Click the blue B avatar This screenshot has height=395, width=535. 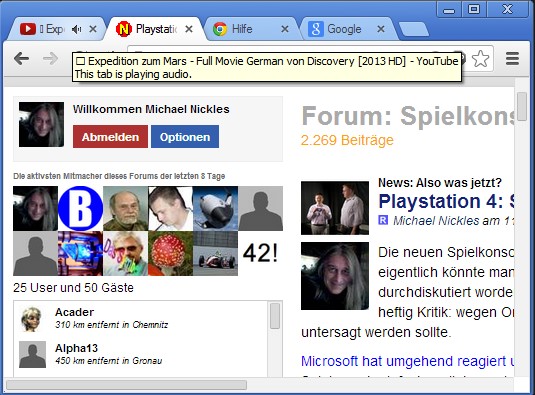[81, 208]
